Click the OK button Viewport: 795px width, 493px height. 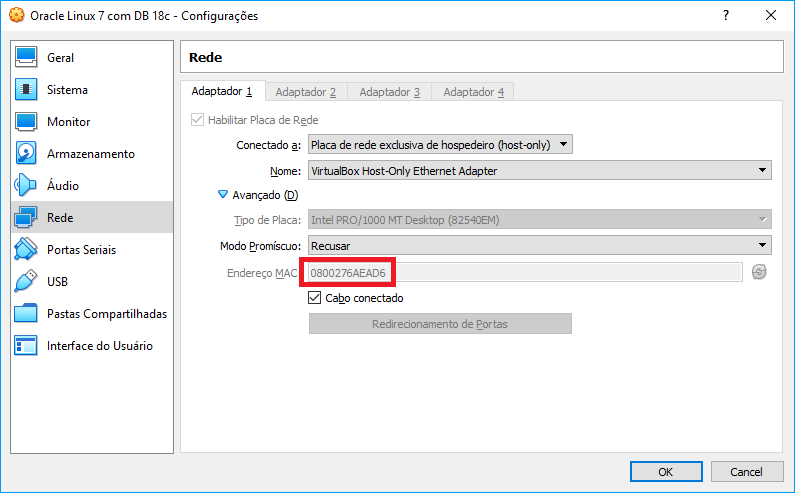tap(666, 472)
